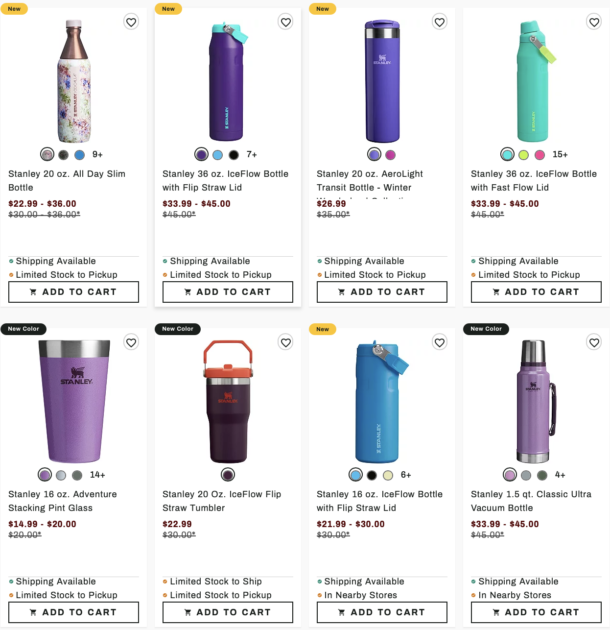Select cream swatch for 16 oz. IceFlow Bottle
The image size is (610, 630).
(388, 475)
